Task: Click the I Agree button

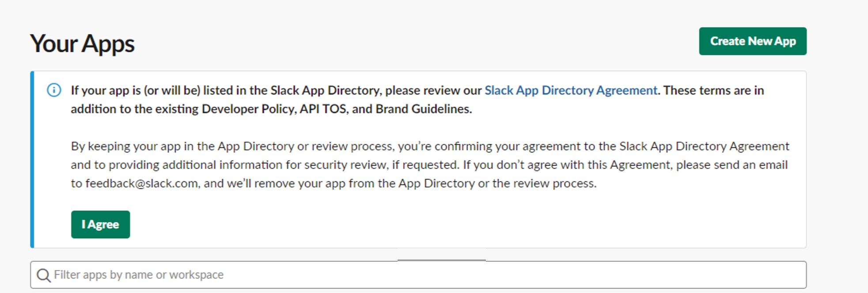Action: click(100, 224)
